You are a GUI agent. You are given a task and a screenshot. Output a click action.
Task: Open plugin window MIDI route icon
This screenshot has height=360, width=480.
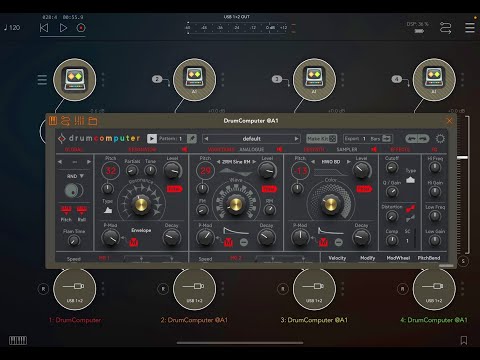(x=65, y=121)
